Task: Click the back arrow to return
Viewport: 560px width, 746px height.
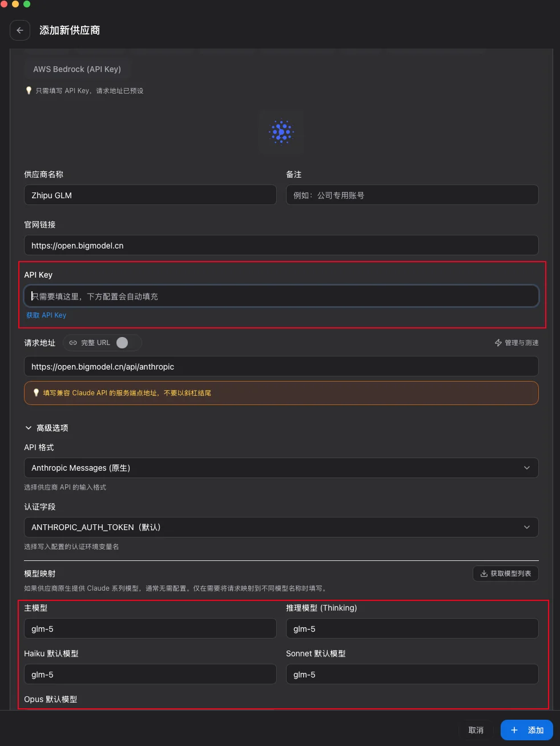Action: point(20,30)
